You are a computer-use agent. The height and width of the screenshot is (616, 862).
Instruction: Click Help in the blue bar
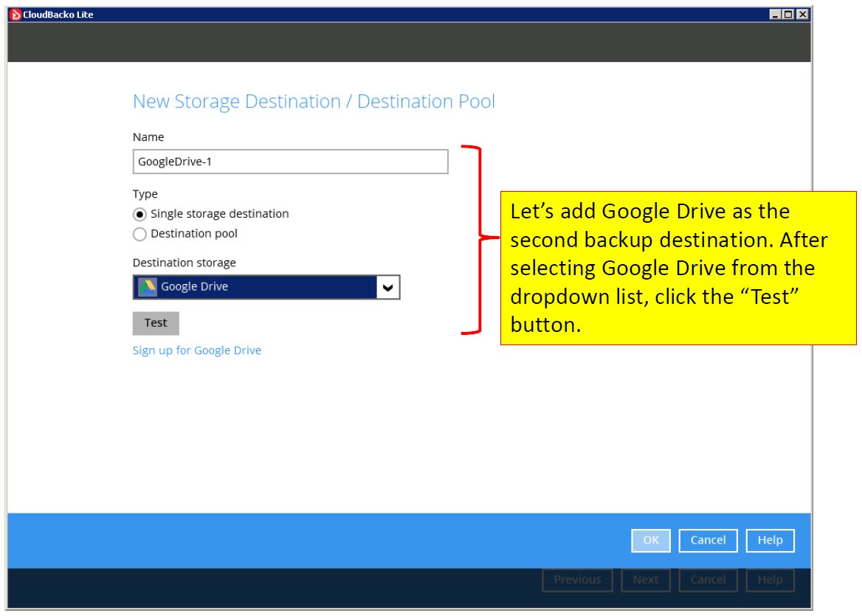click(x=770, y=540)
